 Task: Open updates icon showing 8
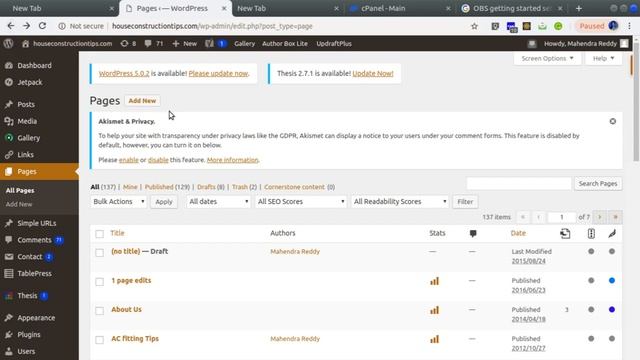[x=128, y=43]
